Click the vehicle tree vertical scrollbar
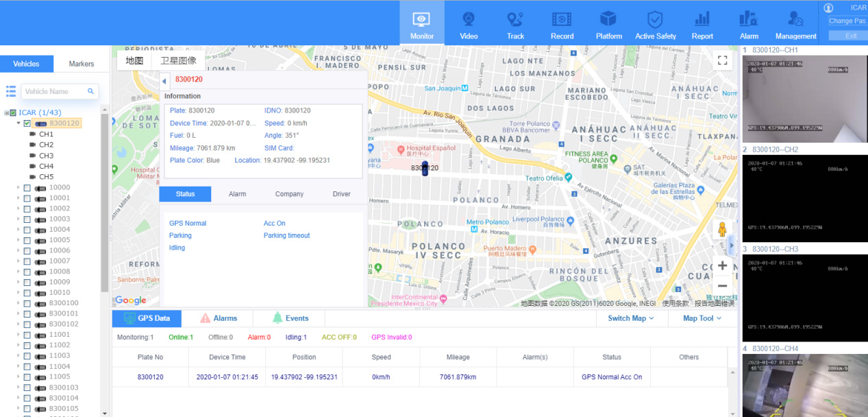 pos(104,202)
